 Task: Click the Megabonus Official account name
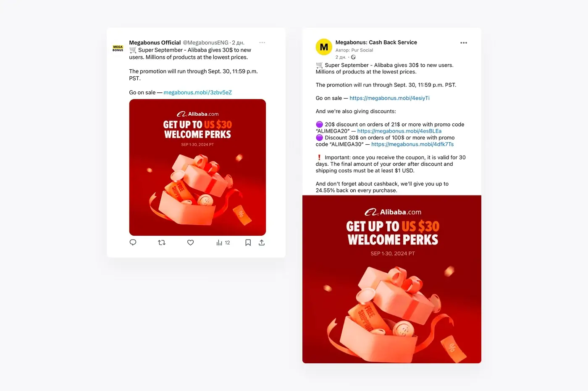click(155, 42)
